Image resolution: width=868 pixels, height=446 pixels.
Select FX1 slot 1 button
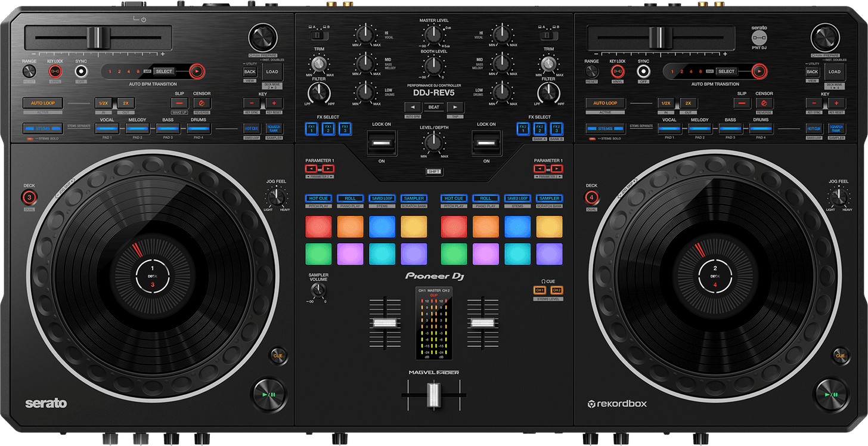(x=312, y=128)
